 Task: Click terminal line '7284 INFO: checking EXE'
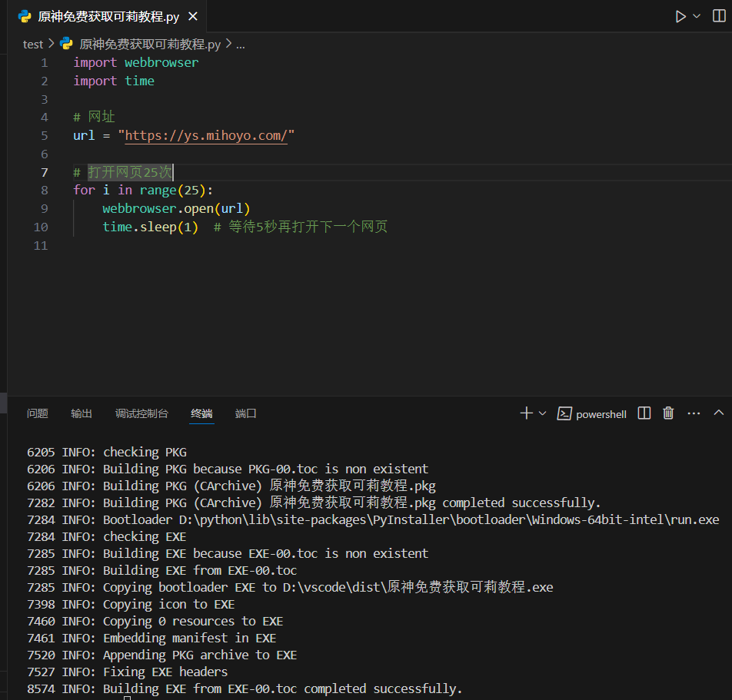coord(107,536)
